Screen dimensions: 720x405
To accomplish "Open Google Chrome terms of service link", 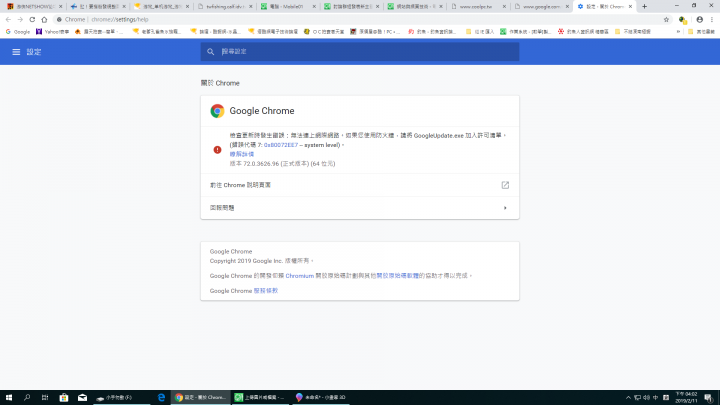I will click(265, 291).
